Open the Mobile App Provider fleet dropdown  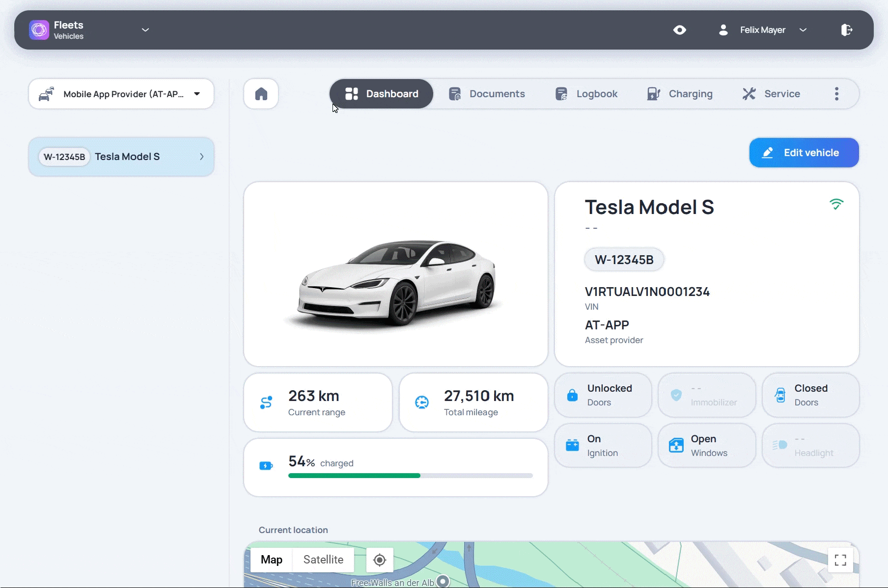pyautogui.click(x=121, y=94)
